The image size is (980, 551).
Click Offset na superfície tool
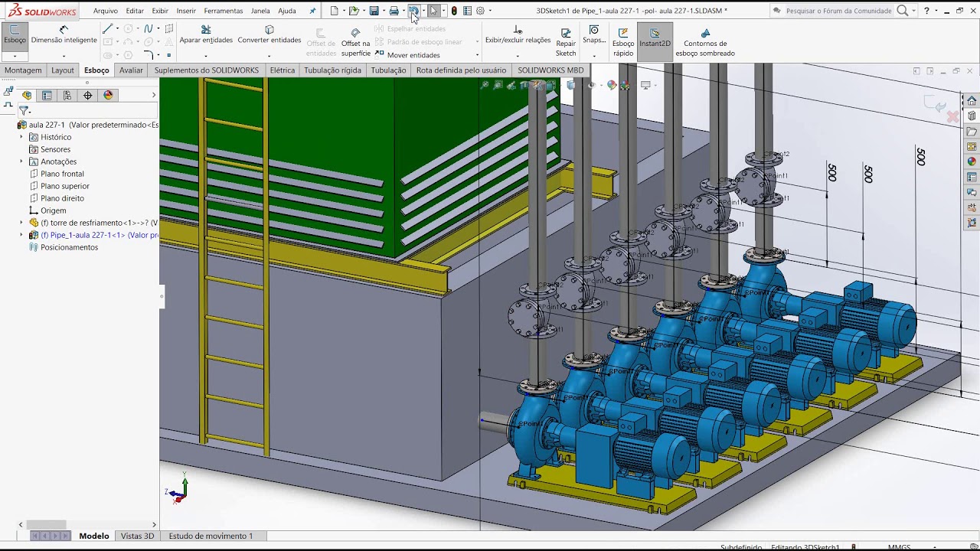point(355,43)
